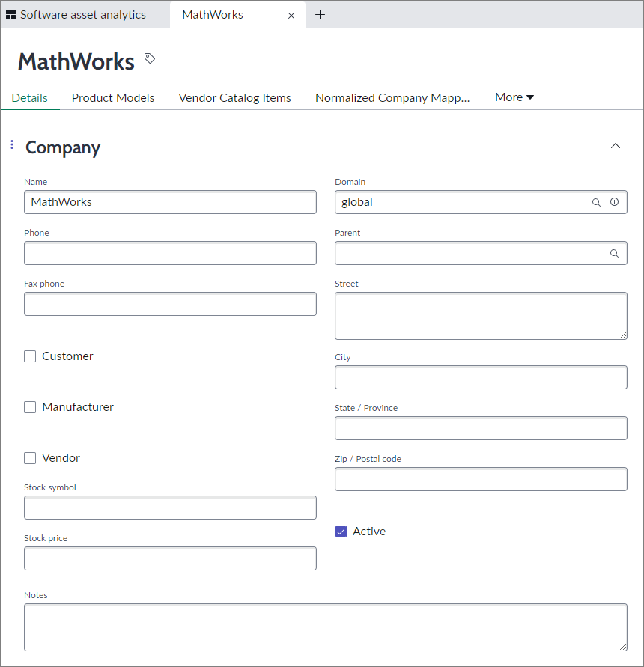Open the Vendor Catalog Items tab

coord(234,98)
